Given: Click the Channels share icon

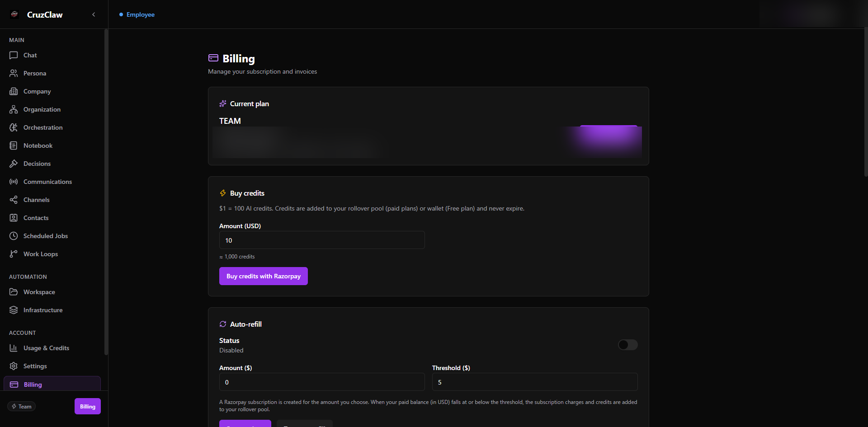Looking at the screenshot, I should coord(14,200).
